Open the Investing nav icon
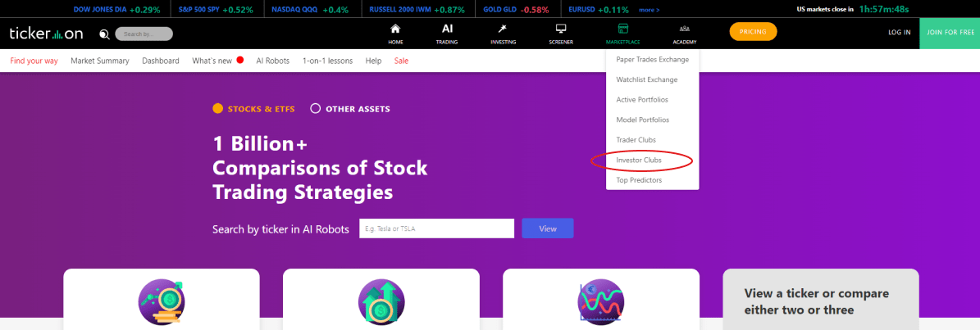 pyautogui.click(x=503, y=29)
